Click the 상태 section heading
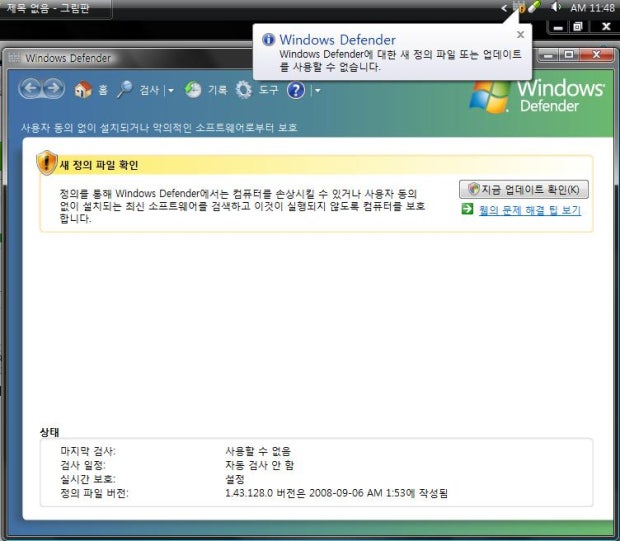This screenshot has height=541, width=620. [49, 432]
